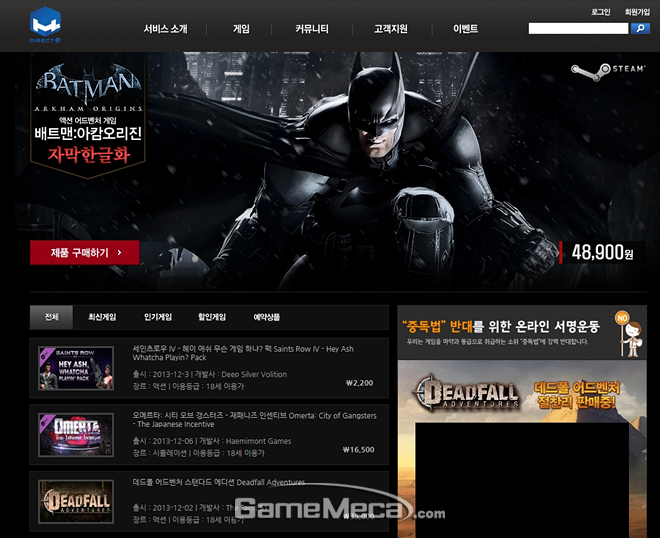Open the 서비스 소개 menu
This screenshot has height=538, width=660.
[165, 29]
